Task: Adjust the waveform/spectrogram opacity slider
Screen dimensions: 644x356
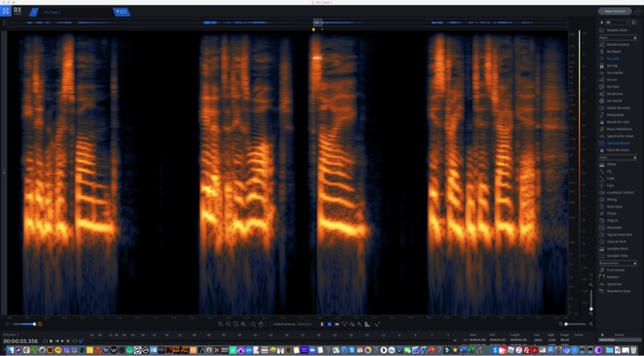Action: point(23,325)
